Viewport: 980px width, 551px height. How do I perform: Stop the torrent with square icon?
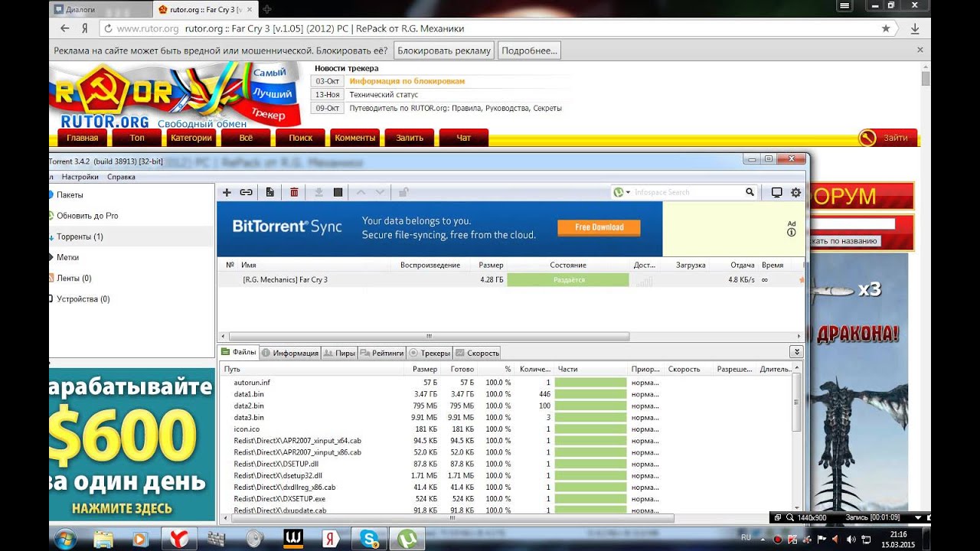pyautogui.click(x=338, y=192)
